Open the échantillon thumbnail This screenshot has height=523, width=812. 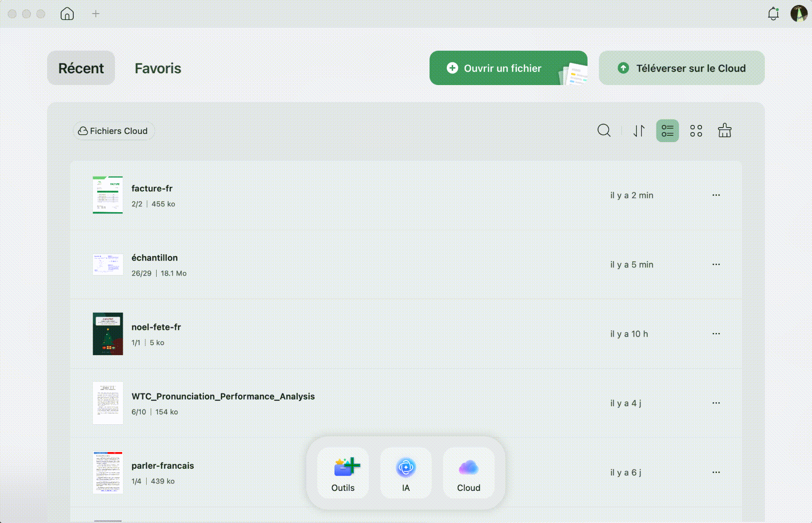pos(108,264)
